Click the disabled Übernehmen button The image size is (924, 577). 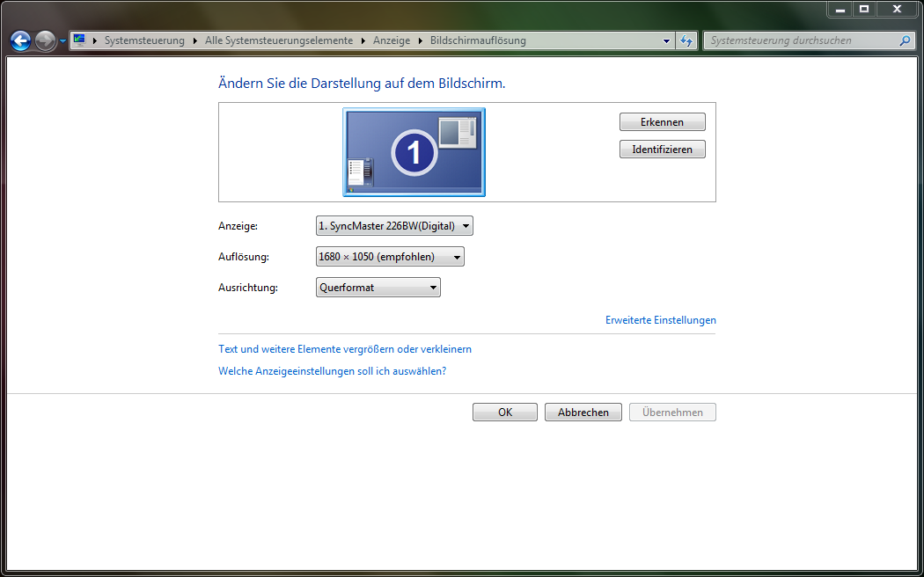click(x=672, y=413)
